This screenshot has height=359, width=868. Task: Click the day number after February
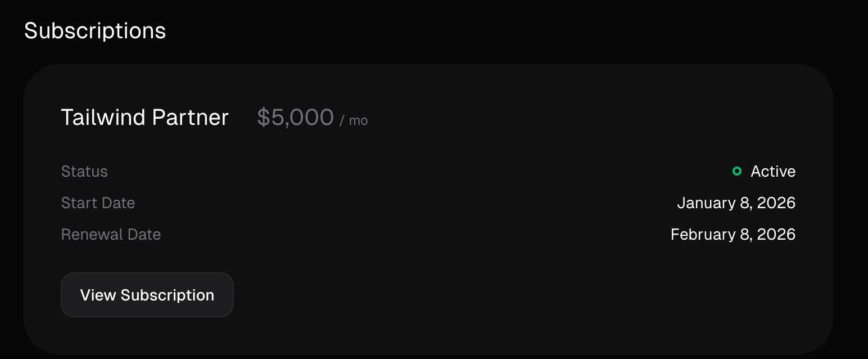(x=745, y=234)
